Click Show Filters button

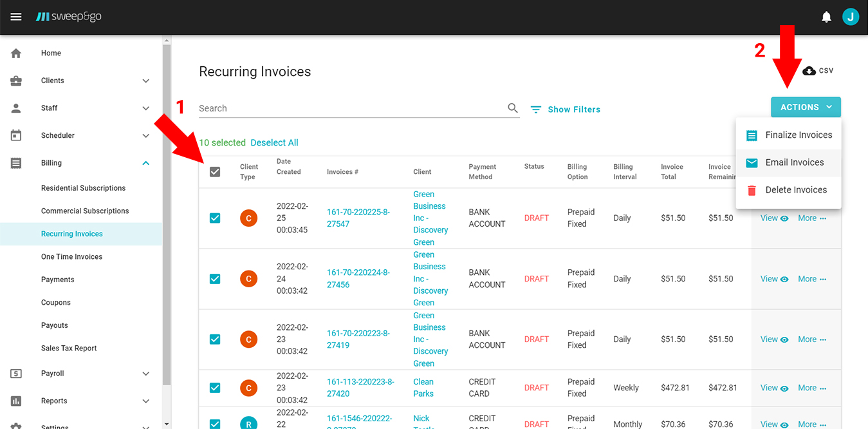(566, 110)
